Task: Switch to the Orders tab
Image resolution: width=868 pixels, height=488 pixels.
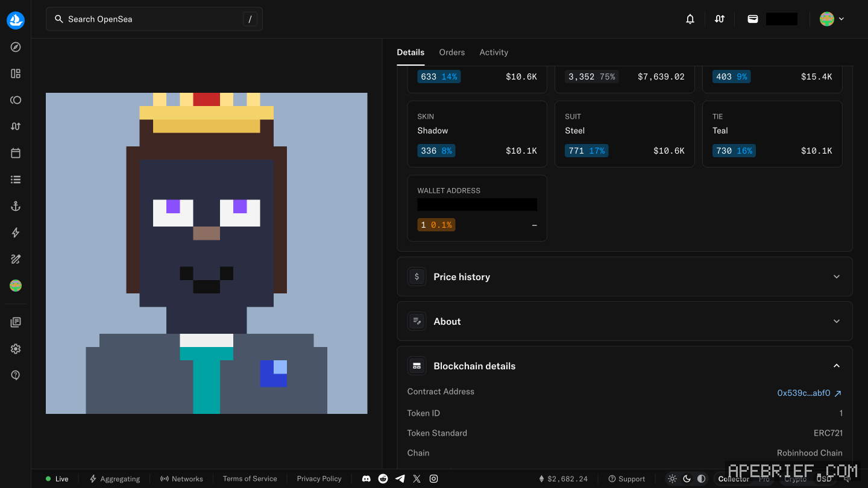Action: pos(451,52)
